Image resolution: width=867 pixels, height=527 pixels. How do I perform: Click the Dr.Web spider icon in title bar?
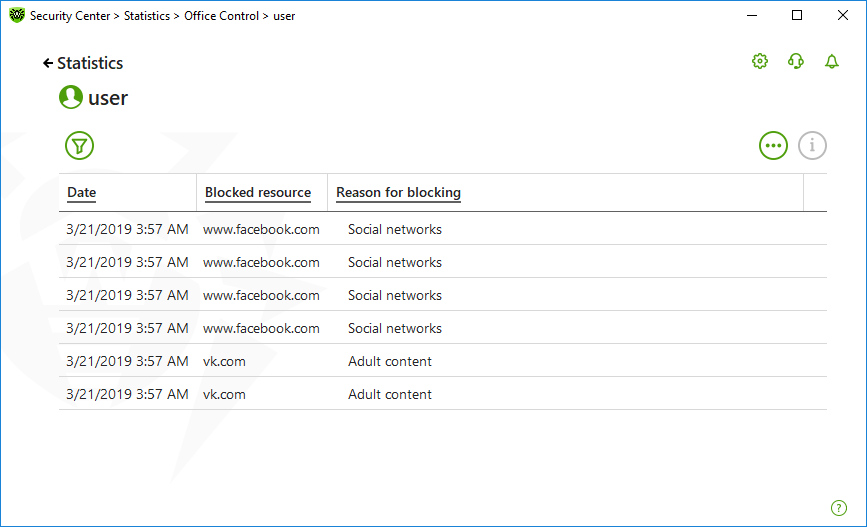click(x=17, y=15)
